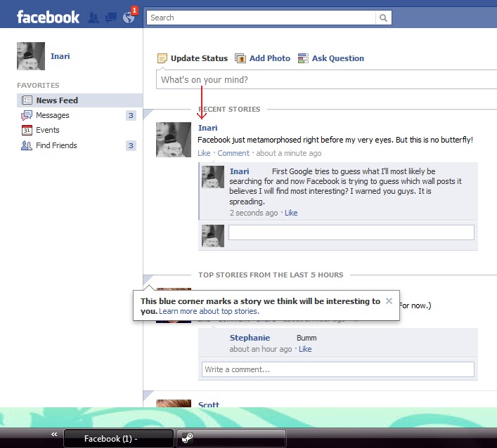Like Inari's butterfly status post
The height and width of the screenshot is (448, 497).
click(204, 153)
